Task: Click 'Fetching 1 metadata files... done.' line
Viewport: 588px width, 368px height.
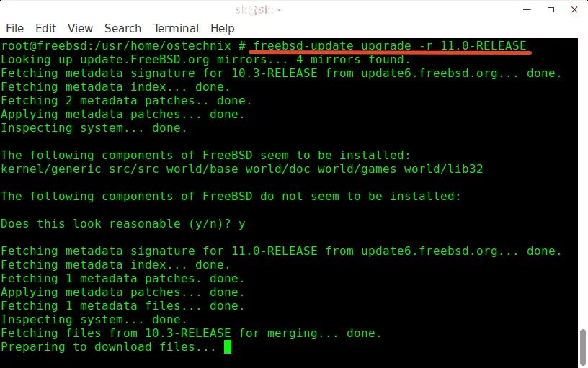Action: [122, 306]
